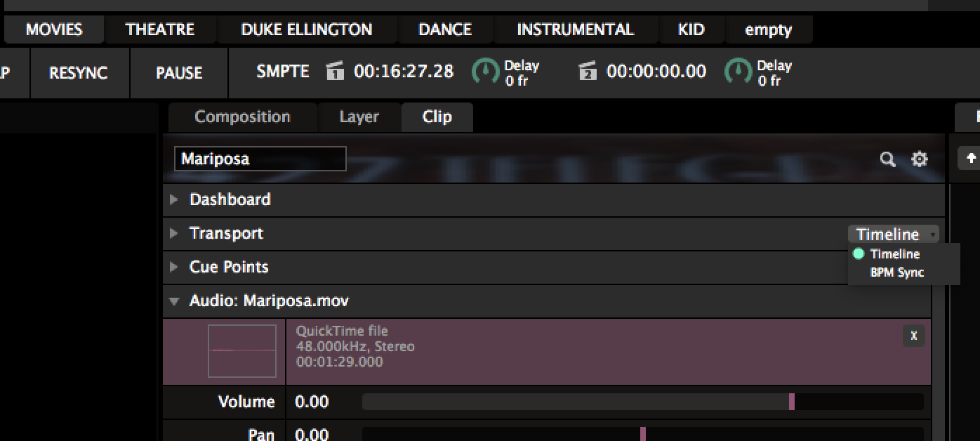Screen dimensions: 980x441
Task: Choose BPM Sync from the dropdown list
Action: click(x=896, y=272)
